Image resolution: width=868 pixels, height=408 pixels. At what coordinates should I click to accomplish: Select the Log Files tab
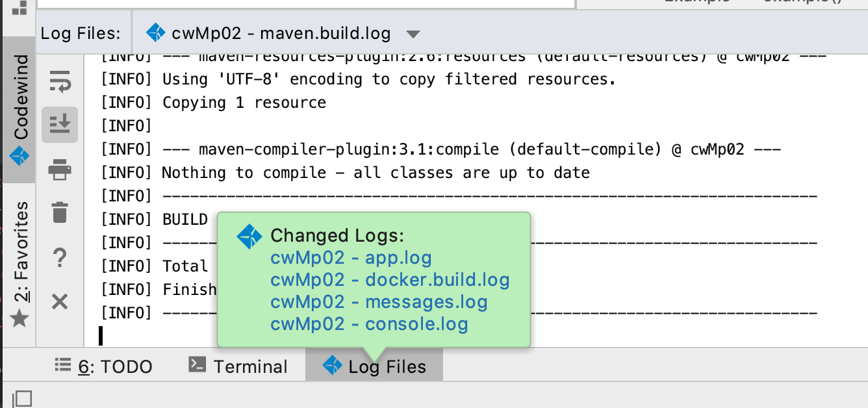tap(374, 366)
